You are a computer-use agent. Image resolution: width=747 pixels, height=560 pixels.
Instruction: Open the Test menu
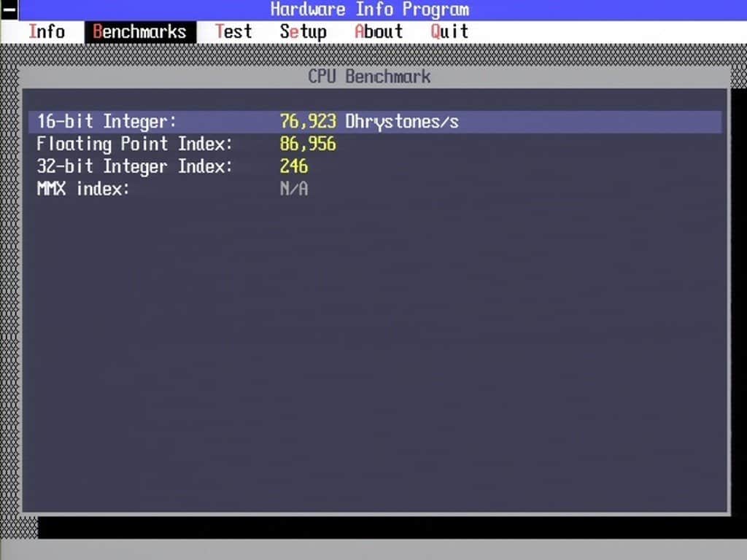pyautogui.click(x=233, y=32)
